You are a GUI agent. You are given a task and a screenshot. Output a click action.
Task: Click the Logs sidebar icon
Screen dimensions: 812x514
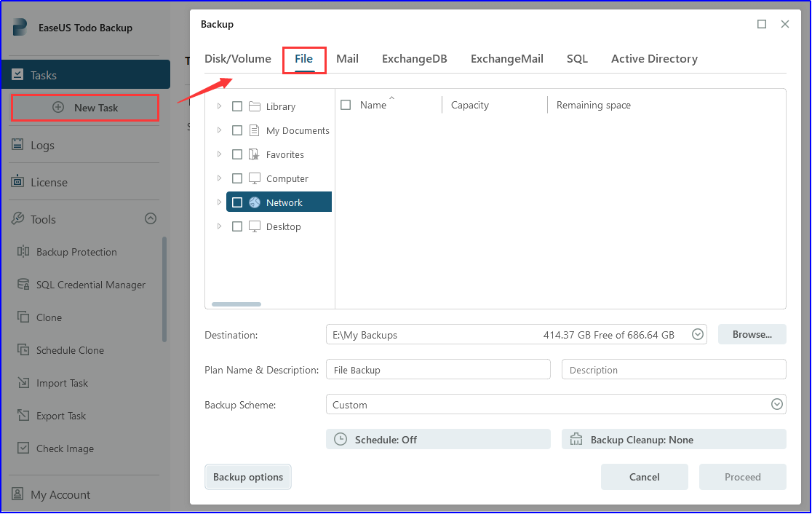[x=17, y=145]
